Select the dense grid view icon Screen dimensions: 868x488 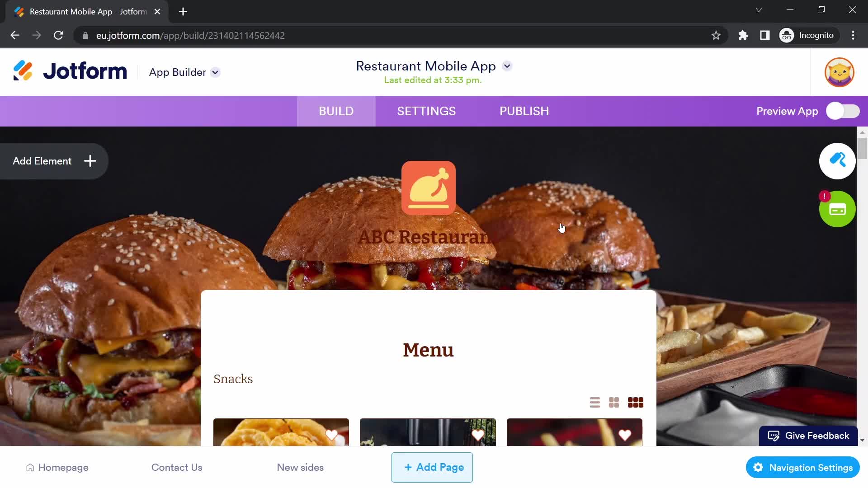(635, 402)
